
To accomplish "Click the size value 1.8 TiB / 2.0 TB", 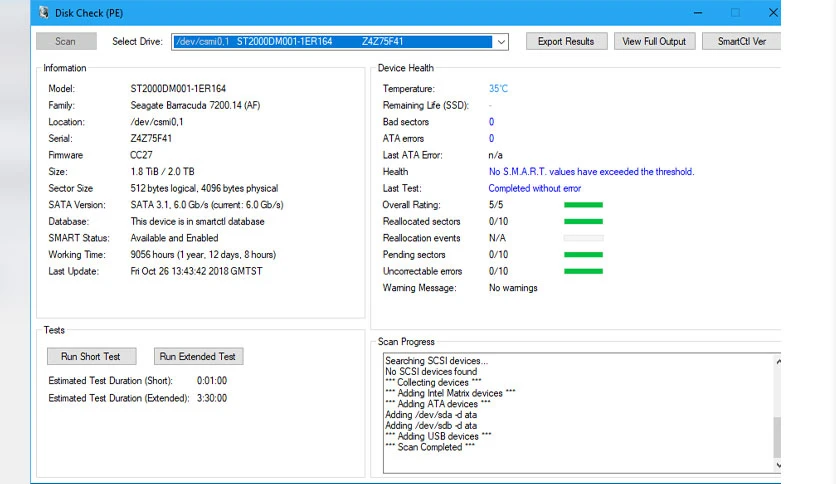I will [x=162, y=171].
